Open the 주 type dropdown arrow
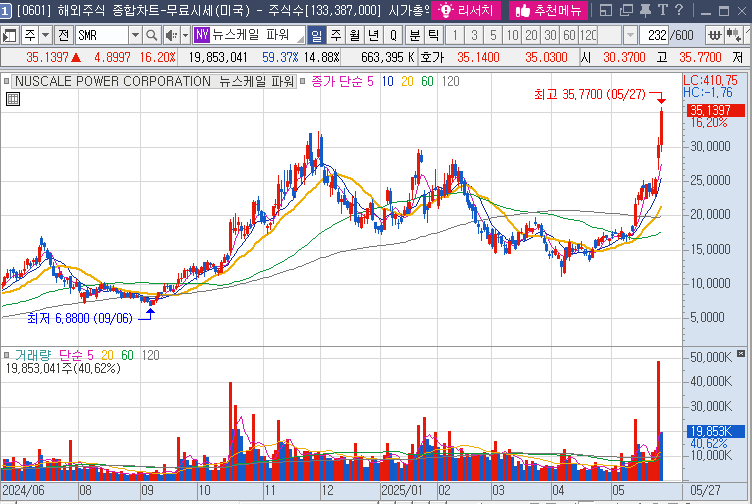 (x=46, y=35)
